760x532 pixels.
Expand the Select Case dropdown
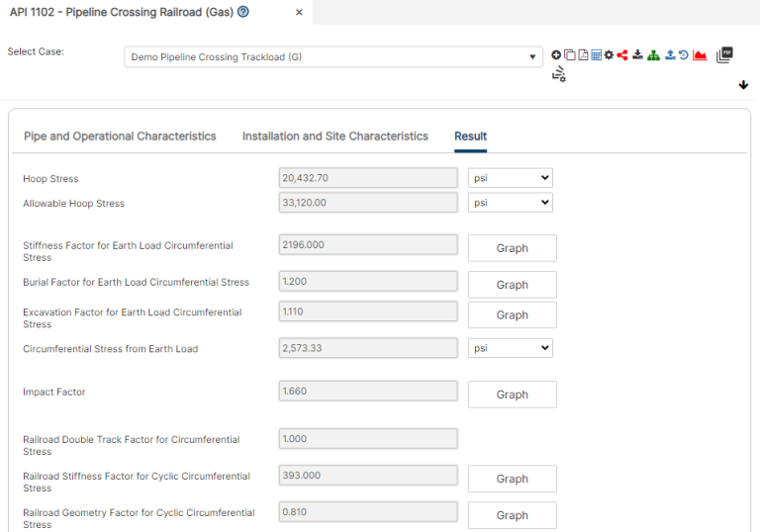[x=533, y=57]
